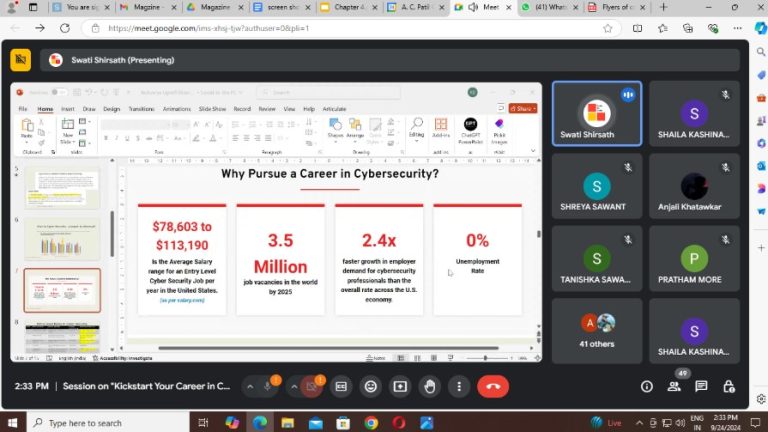Viewport: 768px width, 432px height.
Task: Select the Swati Shirsath participant tile
Action: [x=597, y=113]
